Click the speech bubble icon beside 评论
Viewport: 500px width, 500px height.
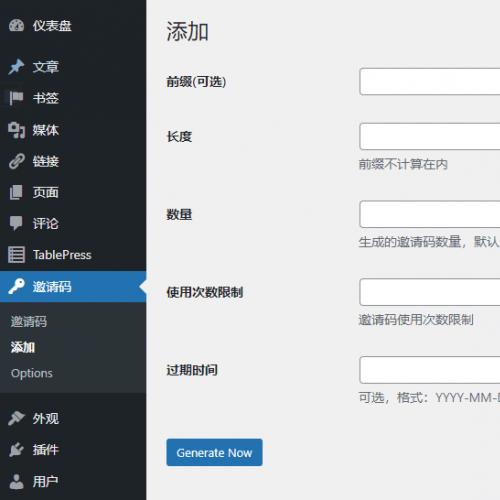click(x=16, y=223)
